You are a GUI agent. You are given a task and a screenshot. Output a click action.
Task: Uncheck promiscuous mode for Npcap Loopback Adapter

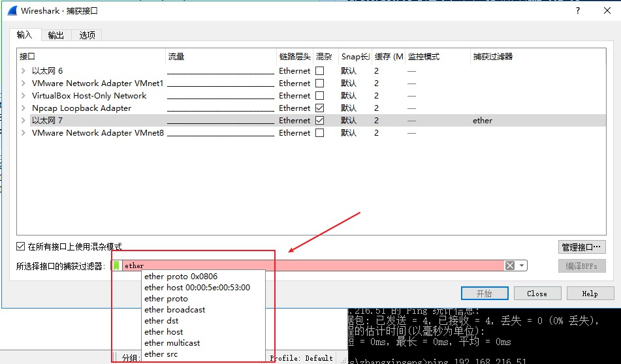(319, 108)
